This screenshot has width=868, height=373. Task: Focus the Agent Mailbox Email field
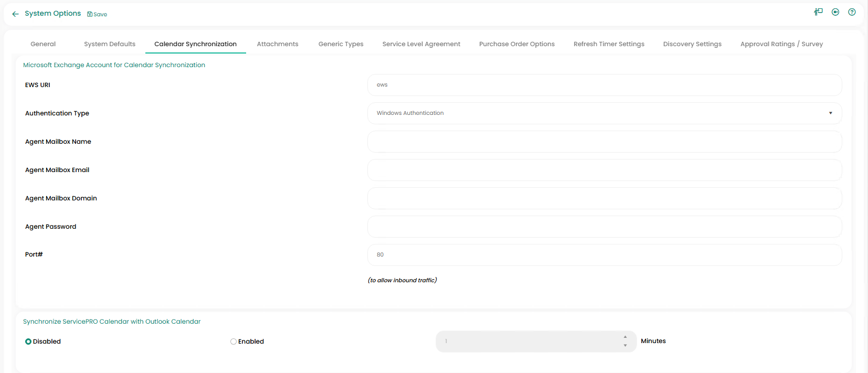[605, 170]
